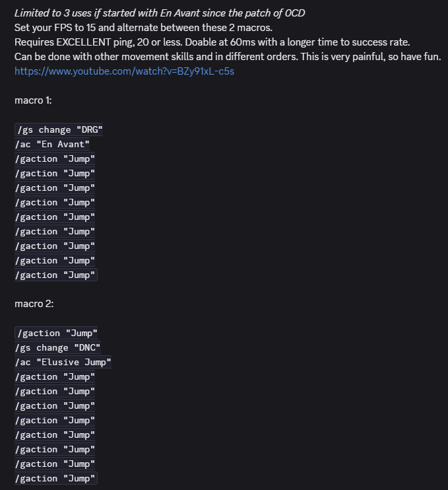Click first /gaction "Jump" line of macro 2
The width and height of the screenshot is (448, 490).
pyautogui.click(x=56, y=333)
